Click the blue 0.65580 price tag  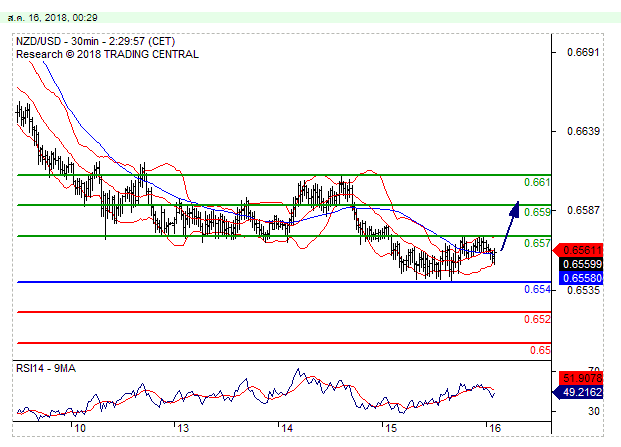click(581, 278)
